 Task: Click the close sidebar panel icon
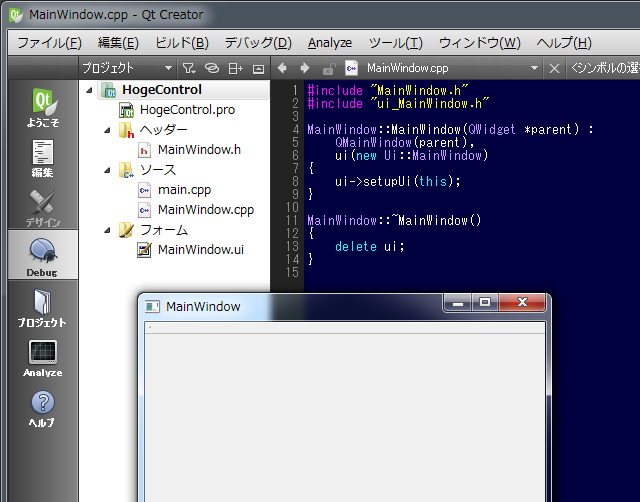tap(258, 69)
